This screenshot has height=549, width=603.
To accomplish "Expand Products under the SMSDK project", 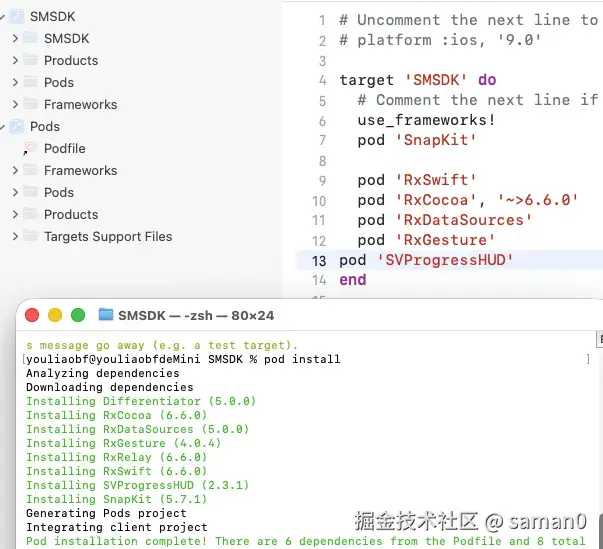I will pos(15,60).
